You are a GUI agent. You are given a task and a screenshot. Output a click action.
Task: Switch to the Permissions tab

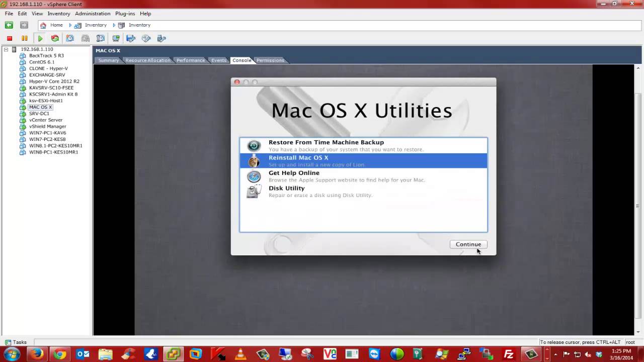tap(270, 60)
